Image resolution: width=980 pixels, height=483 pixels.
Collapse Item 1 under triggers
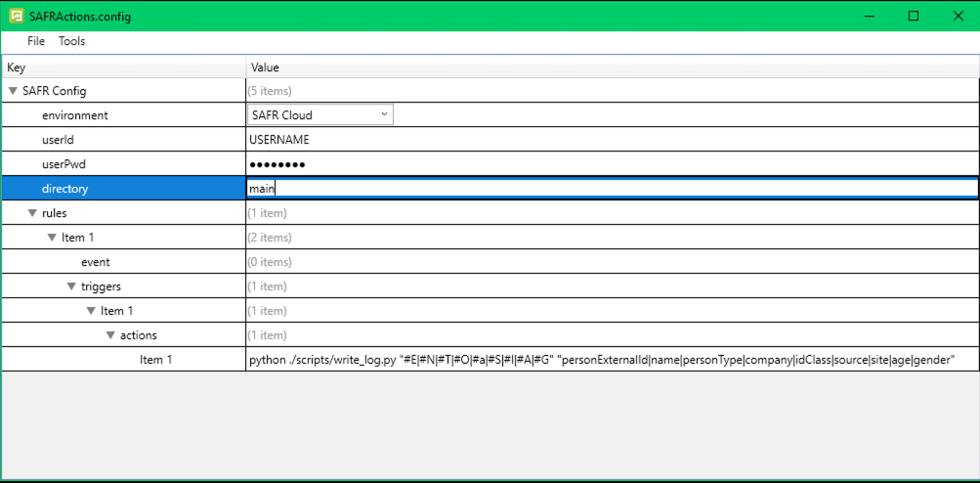pyautogui.click(x=91, y=311)
